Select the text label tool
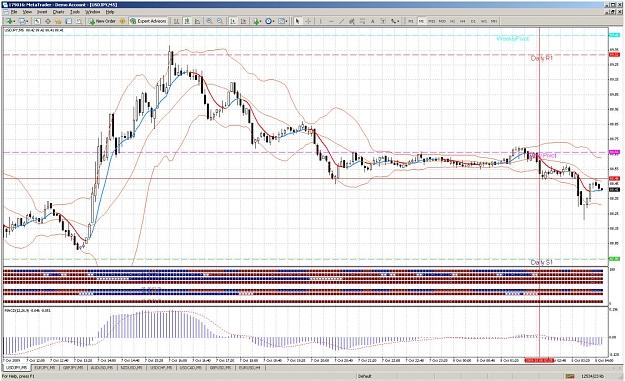The width and height of the screenshot is (625, 381). pos(383,21)
